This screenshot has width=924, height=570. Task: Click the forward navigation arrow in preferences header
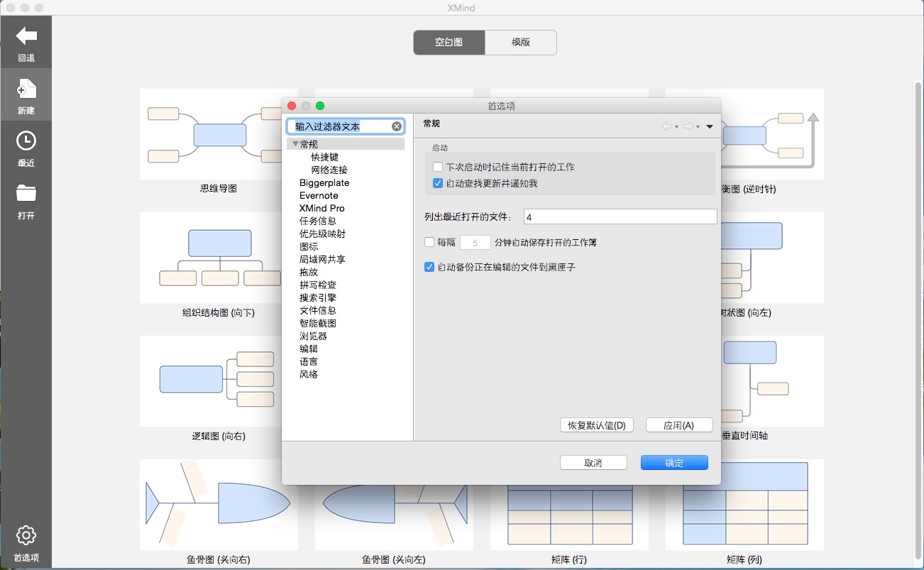tap(688, 126)
